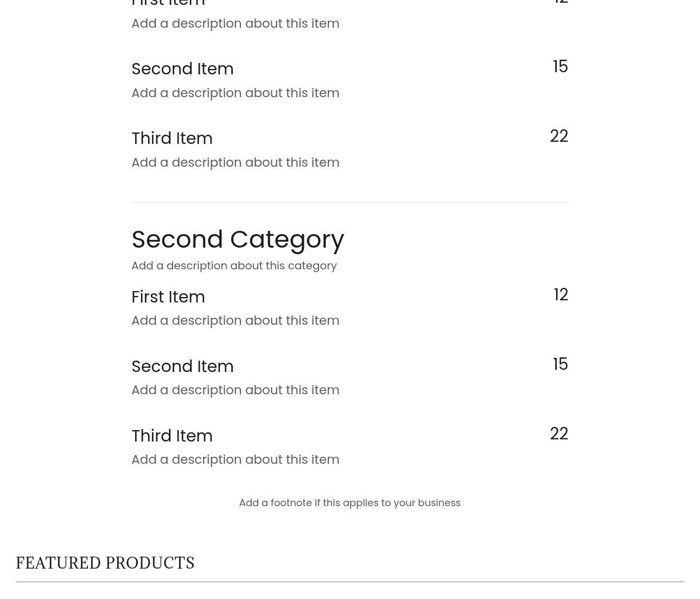Click price 15 under Second Category
Image resolution: width=700 pixels, height=599 pixels.
click(x=560, y=364)
